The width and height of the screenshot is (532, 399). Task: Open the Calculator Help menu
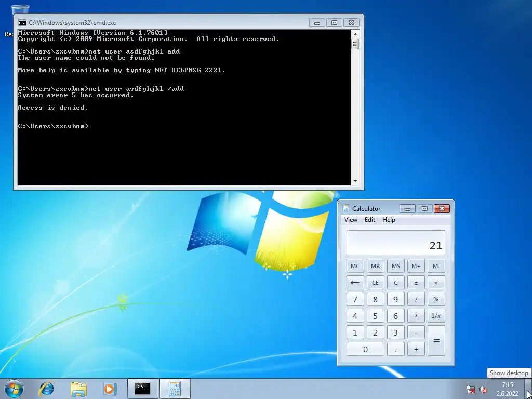[x=389, y=220]
